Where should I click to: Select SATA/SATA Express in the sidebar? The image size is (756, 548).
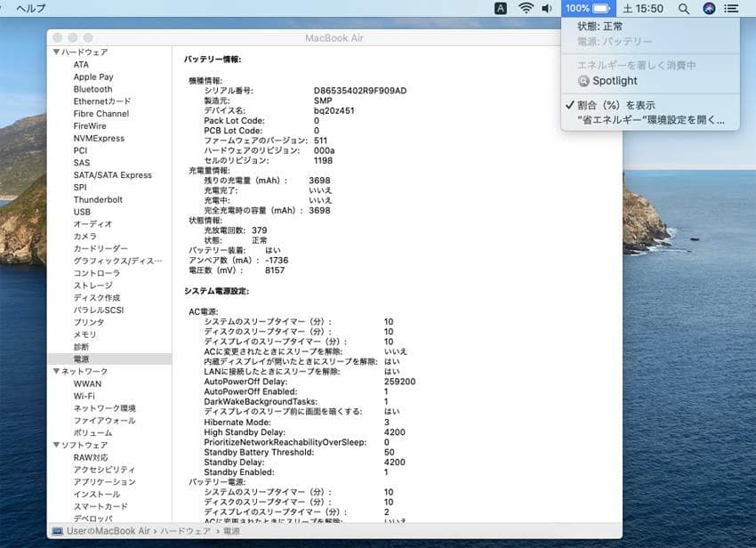pos(112,175)
